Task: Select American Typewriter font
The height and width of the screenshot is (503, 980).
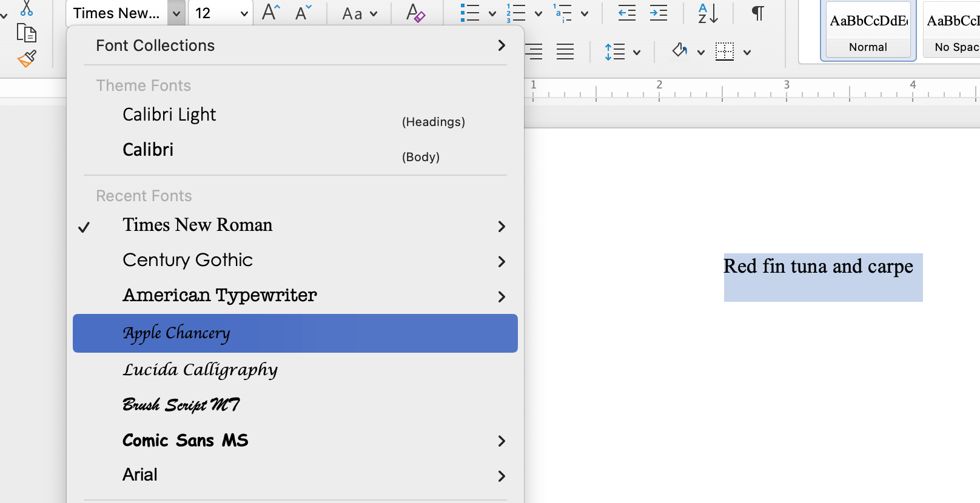Action: (295, 296)
